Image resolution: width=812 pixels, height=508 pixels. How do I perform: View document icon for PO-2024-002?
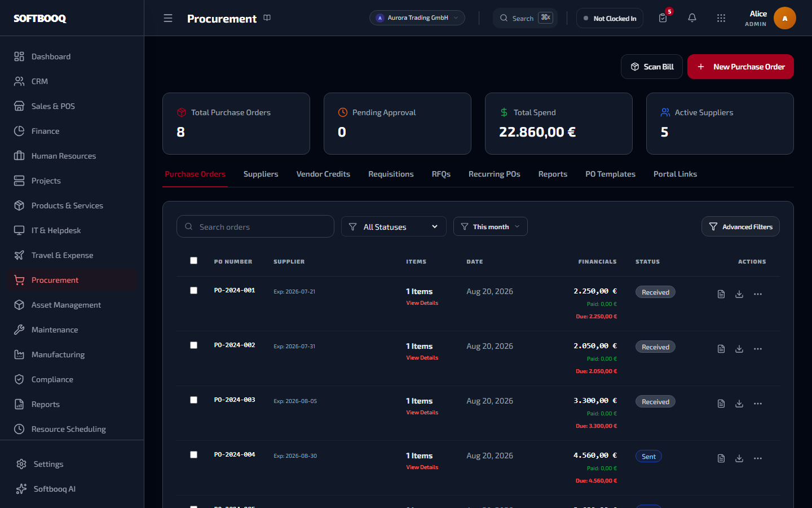click(721, 349)
